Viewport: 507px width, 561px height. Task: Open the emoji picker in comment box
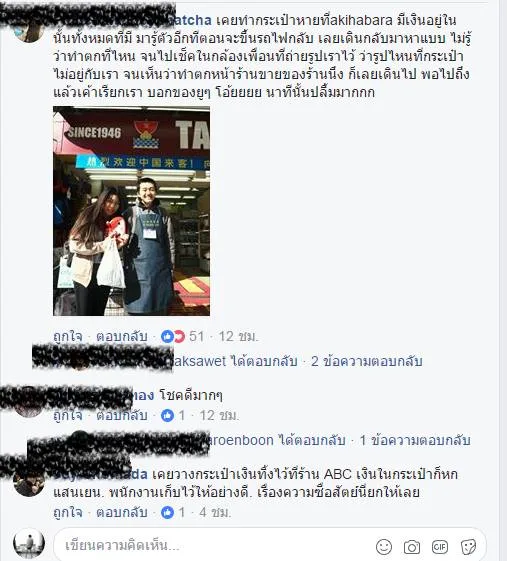[384, 547]
